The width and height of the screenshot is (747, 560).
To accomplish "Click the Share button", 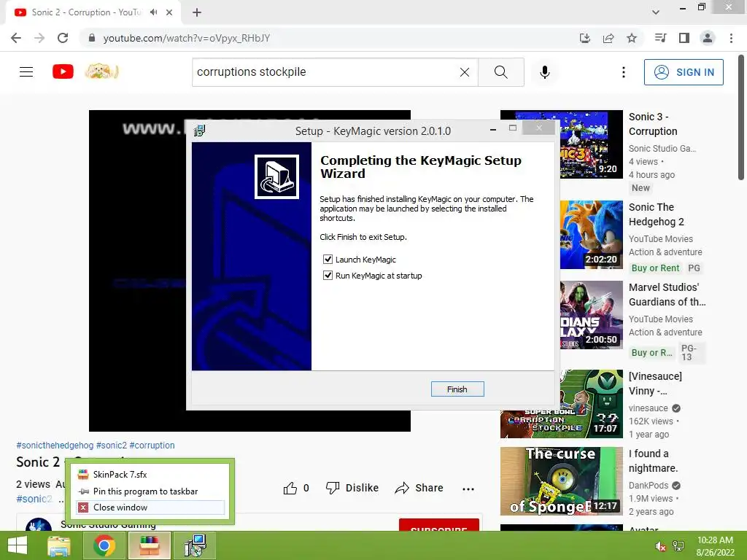I will click(x=419, y=488).
